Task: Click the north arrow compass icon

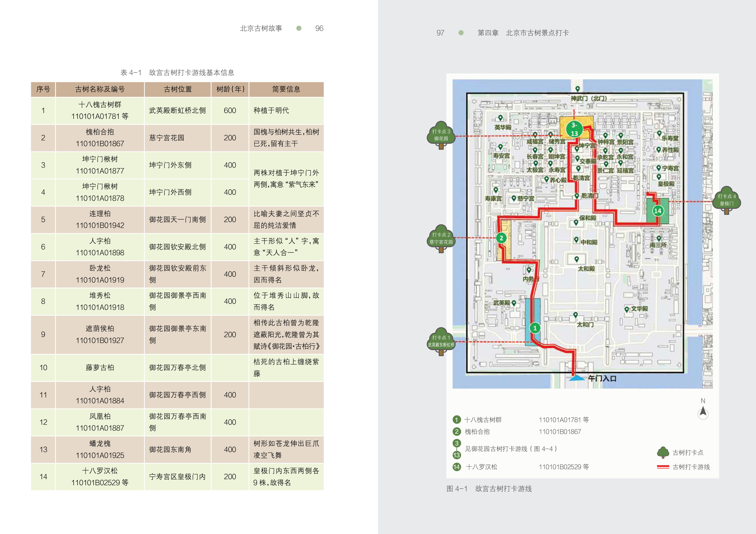Action: tap(703, 413)
